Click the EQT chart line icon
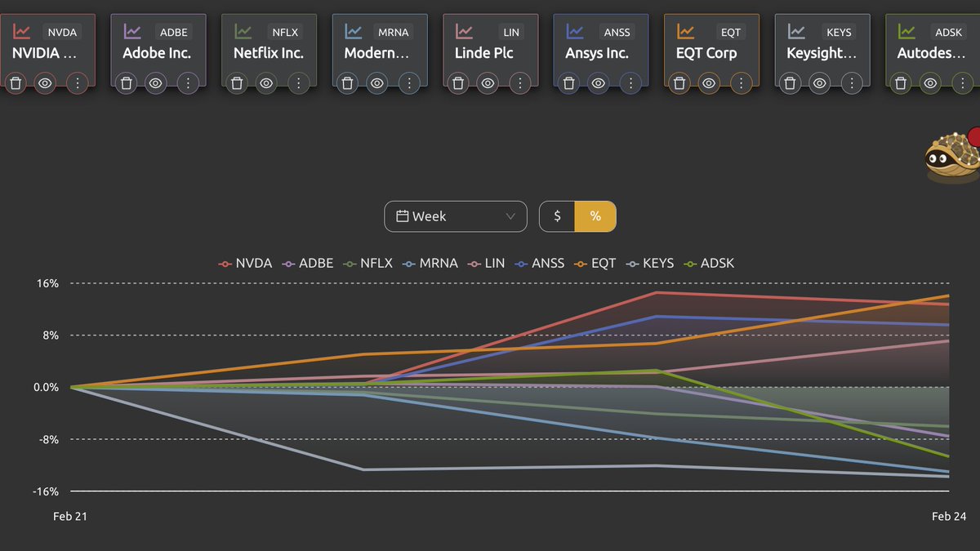Viewport: 980px width, 551px height. (x=685, y=32)
